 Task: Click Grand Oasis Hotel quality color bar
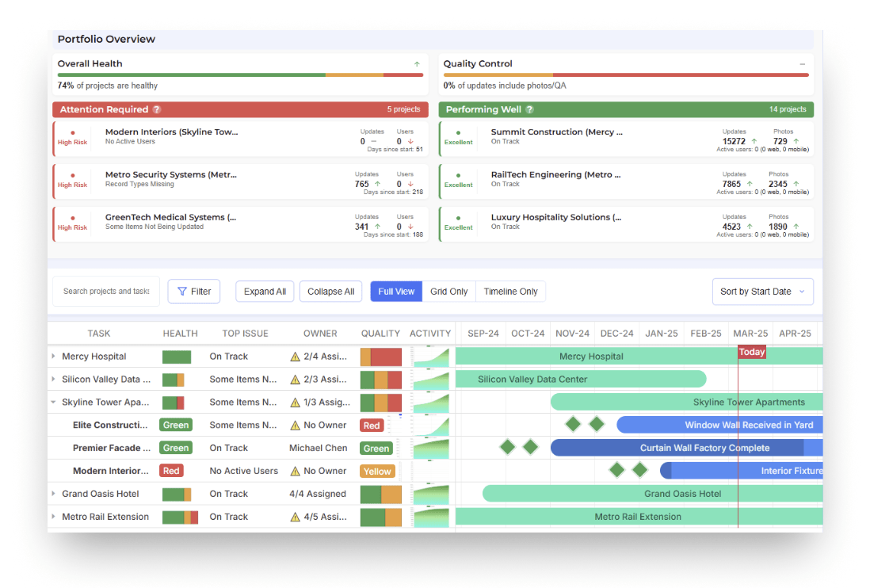[380, 494]
